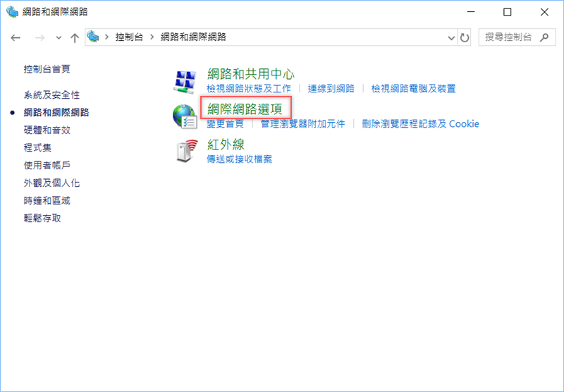Viewport: 564px width, 392px height.
Task: Click the 搜尋控制台 search field
Action: pyautogui.click(x=517, y=37)
